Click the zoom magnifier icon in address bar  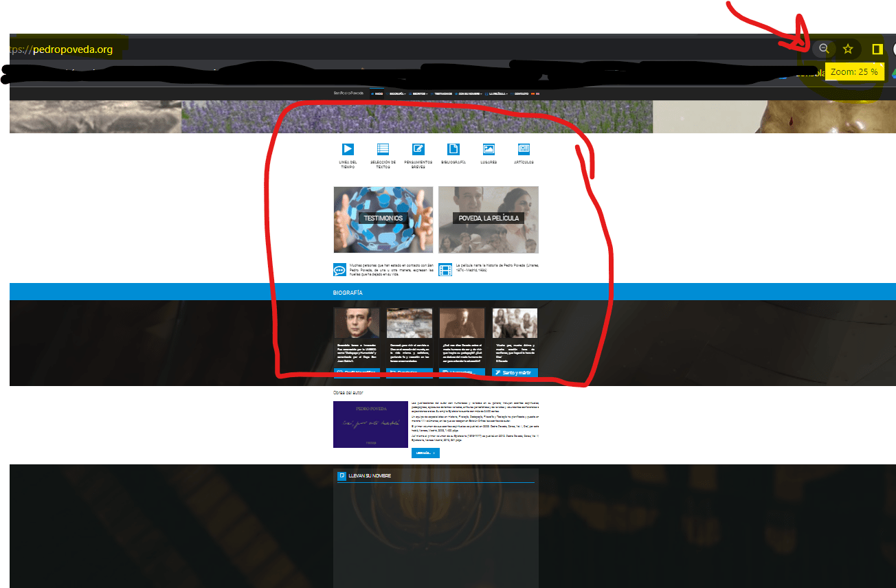(x=823, y=49)
